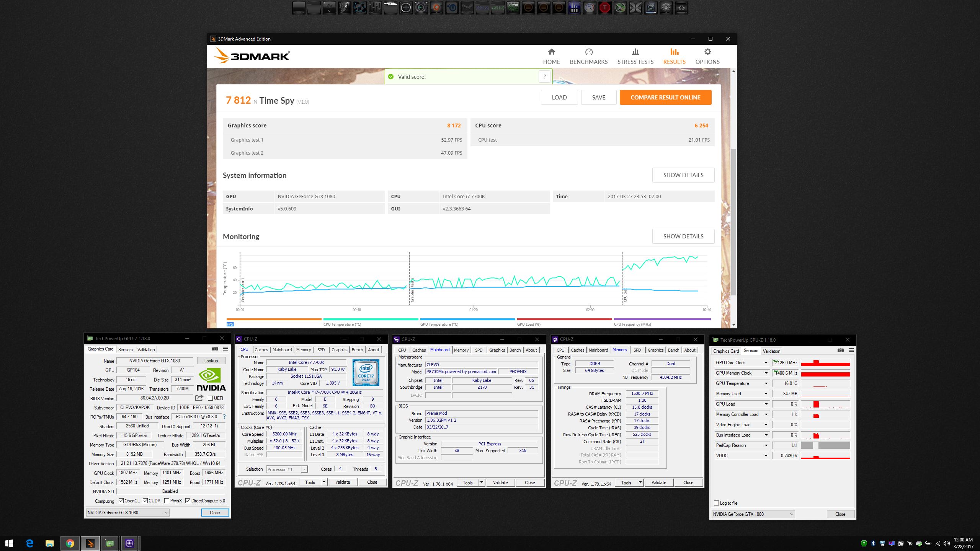980x551 pixels.
Task: Open GPU-Z hamburger menu icon
Action: pyautogui.click(x=225, y=349)
